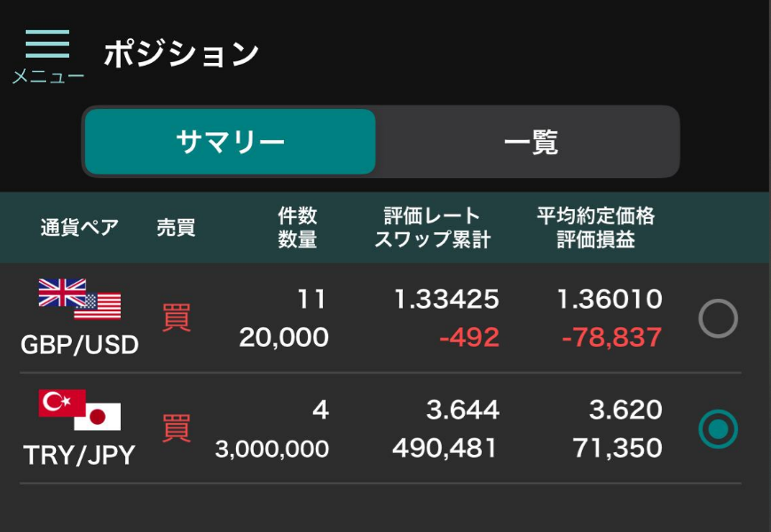Select the TRY/JPY position radio button

pos(718,429)
